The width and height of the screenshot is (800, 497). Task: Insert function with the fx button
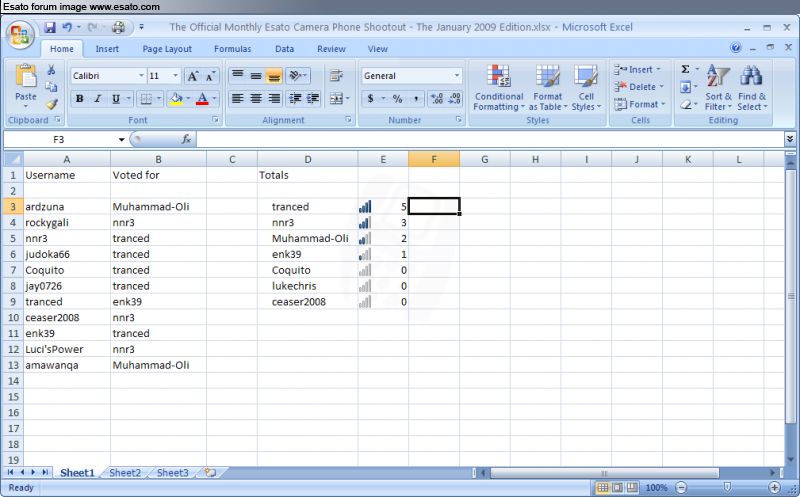[x=186, y=139]
